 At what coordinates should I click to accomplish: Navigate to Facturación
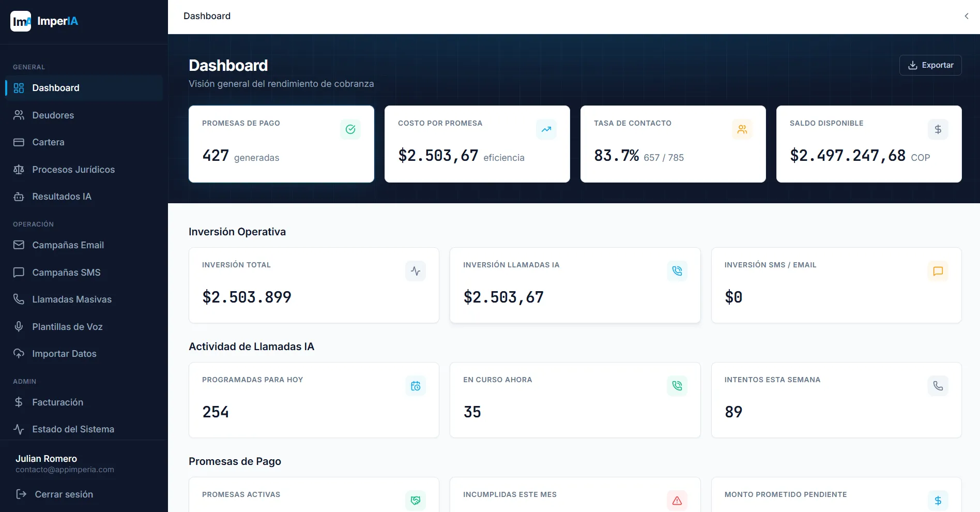[x=84, y=402]
